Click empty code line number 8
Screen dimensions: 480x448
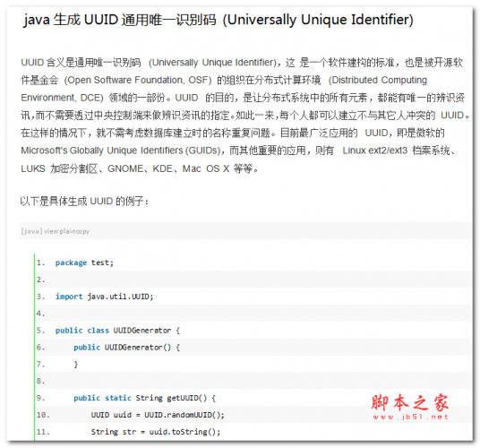[40, 381]
